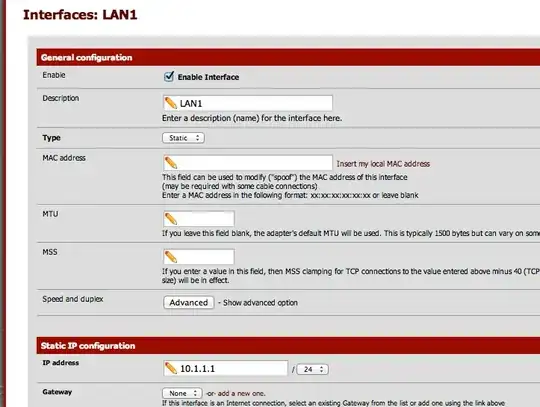Toggle the Enable Interface checkbox

click(169, 76)
